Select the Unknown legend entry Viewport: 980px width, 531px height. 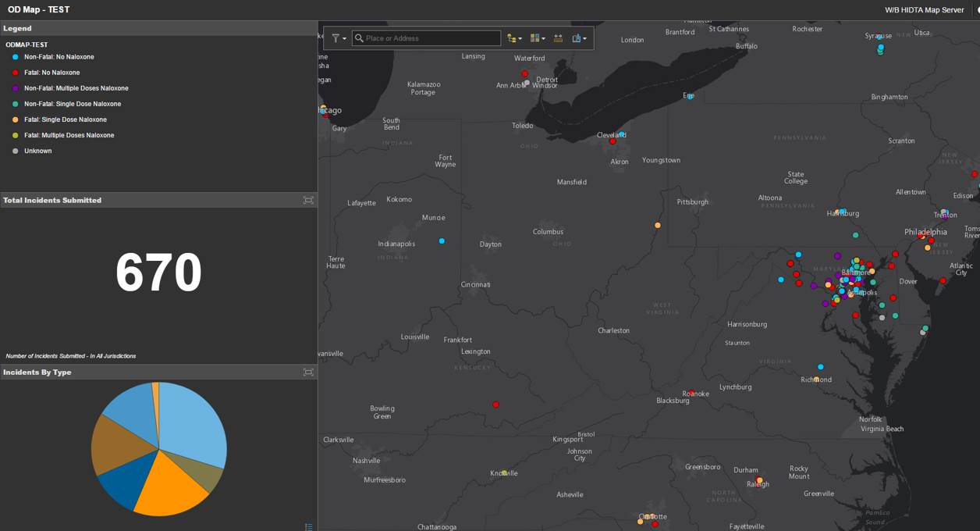[31, 151]
